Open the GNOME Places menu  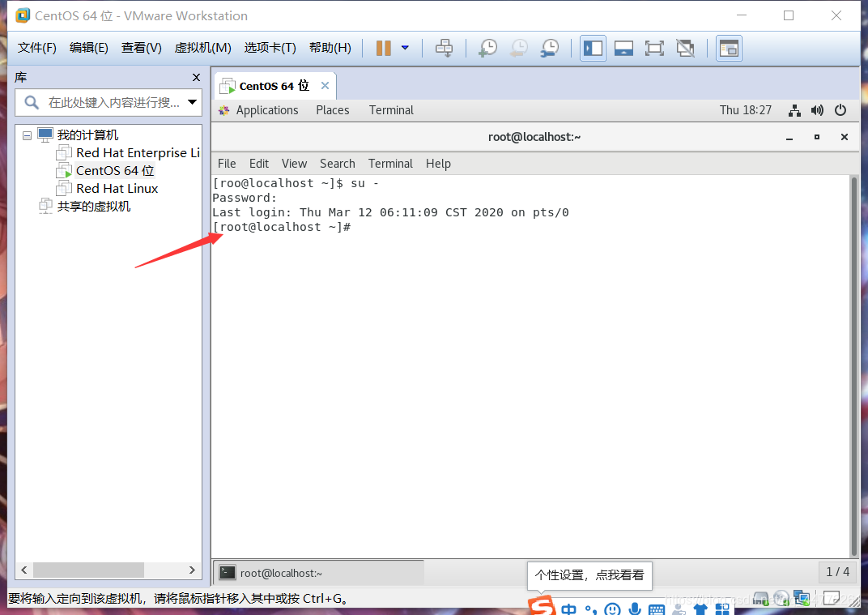click(332, 110)
